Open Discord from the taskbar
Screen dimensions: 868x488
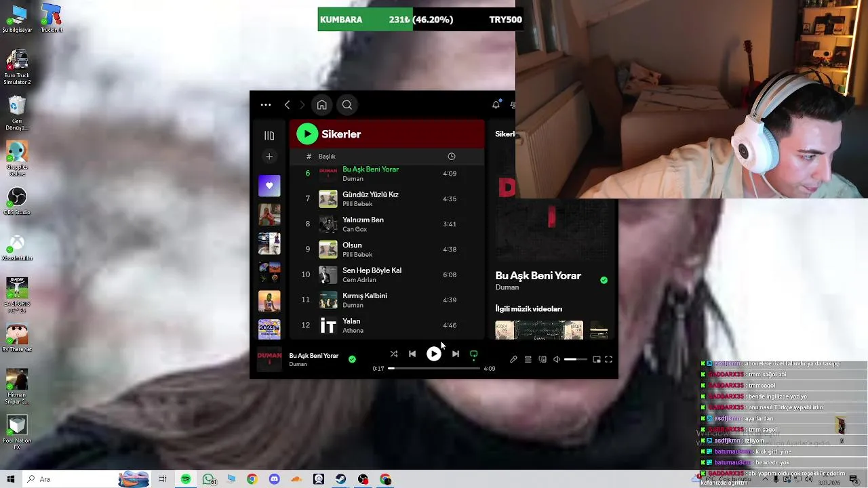274,479
